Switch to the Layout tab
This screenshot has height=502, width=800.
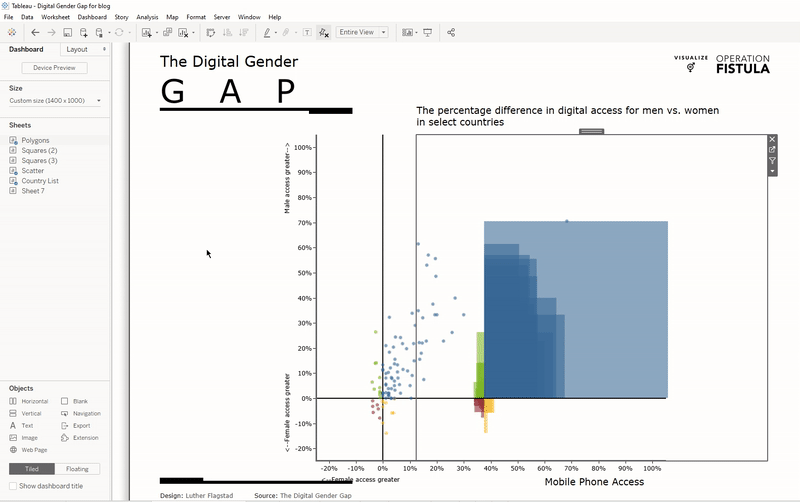tap(77, 49)
